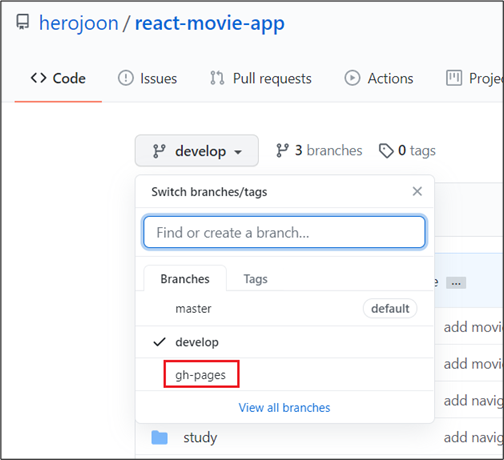Click the repository book icon beside herojoon
Screen dimensions: 504x460
[x=23, y=22]
